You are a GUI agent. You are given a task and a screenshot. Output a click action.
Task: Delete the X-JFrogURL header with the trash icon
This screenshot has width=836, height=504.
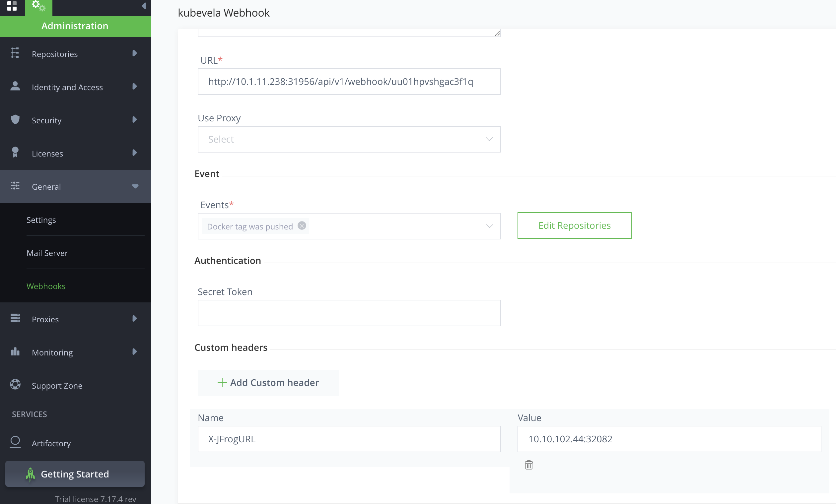528,465
